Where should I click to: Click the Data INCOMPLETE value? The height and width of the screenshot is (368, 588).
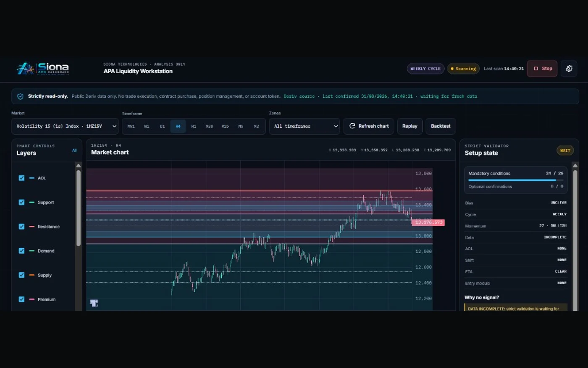[x=555, y=237]
